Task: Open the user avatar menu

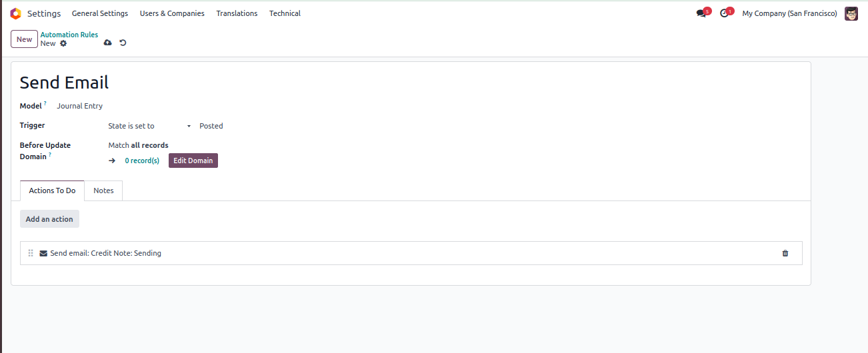Action: point(851,13)
